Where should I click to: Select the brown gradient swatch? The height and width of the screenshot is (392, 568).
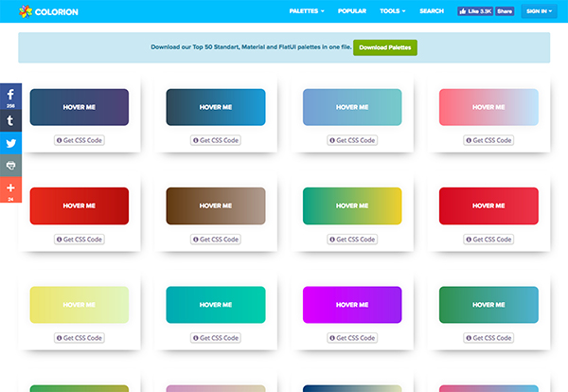pyautogui.click(x=216, y=205)
